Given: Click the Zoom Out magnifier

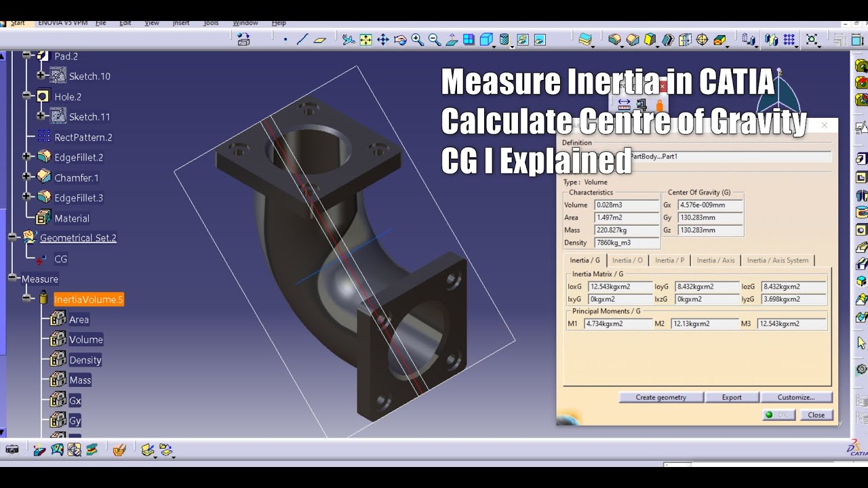Looking at the screenshot, I should tap(435, 40).
